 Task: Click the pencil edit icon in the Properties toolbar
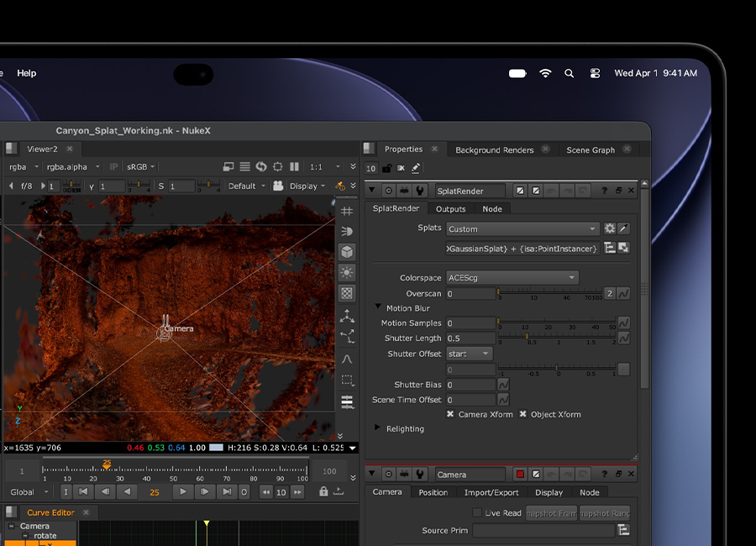tap(416, 168)
